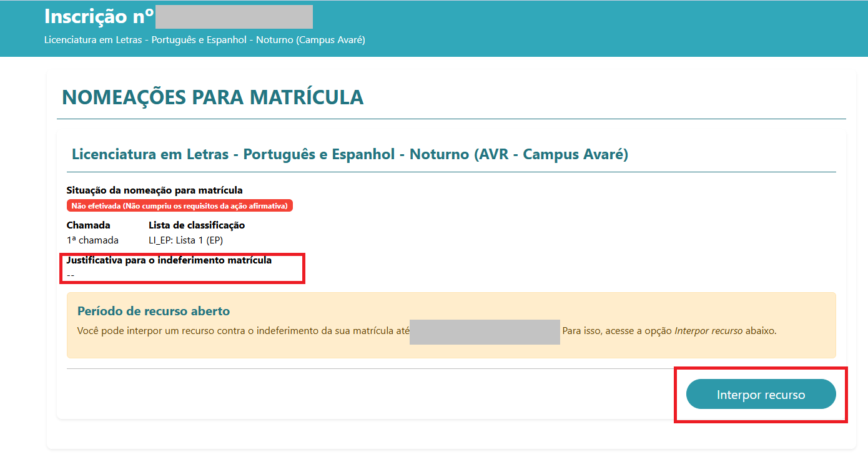Click the Lista de classificação label

coord(196,225)
